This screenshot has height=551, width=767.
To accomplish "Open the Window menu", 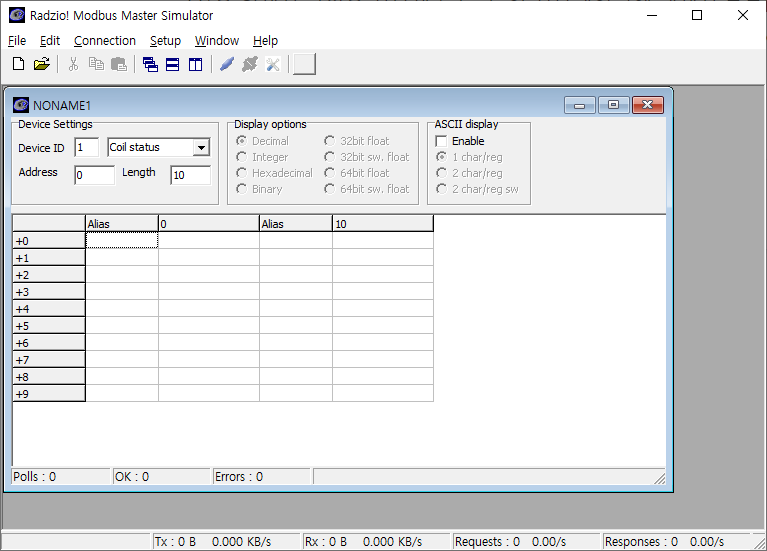I will point(217,41).
